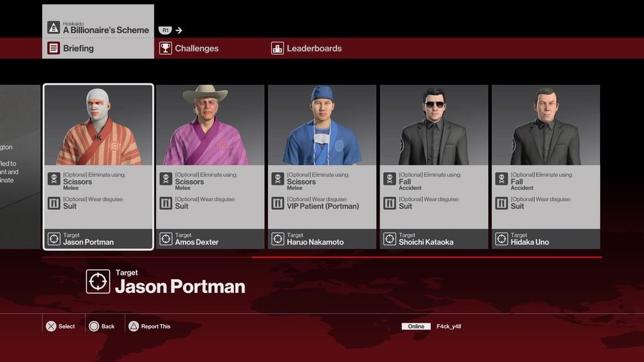Click the Shoichi Kataoka target name label
The height and width of the screenshot is (362, 644).
426,242
